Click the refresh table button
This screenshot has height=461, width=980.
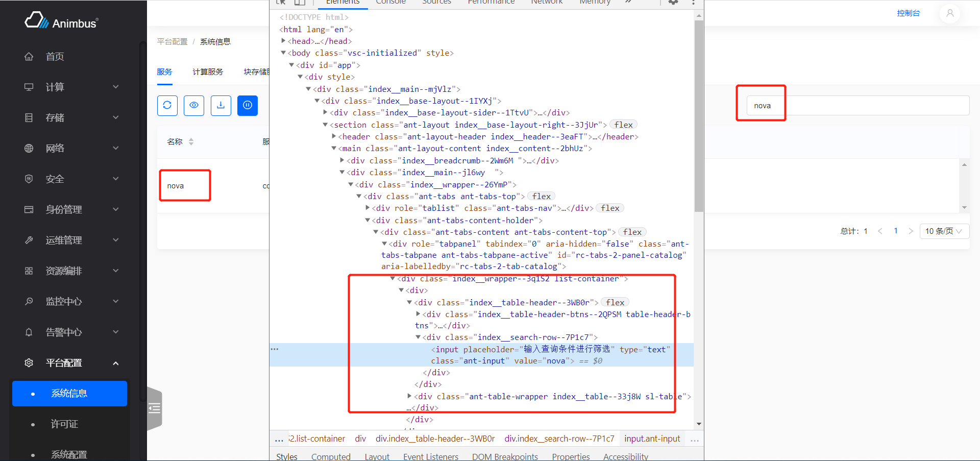pos(167,106)
